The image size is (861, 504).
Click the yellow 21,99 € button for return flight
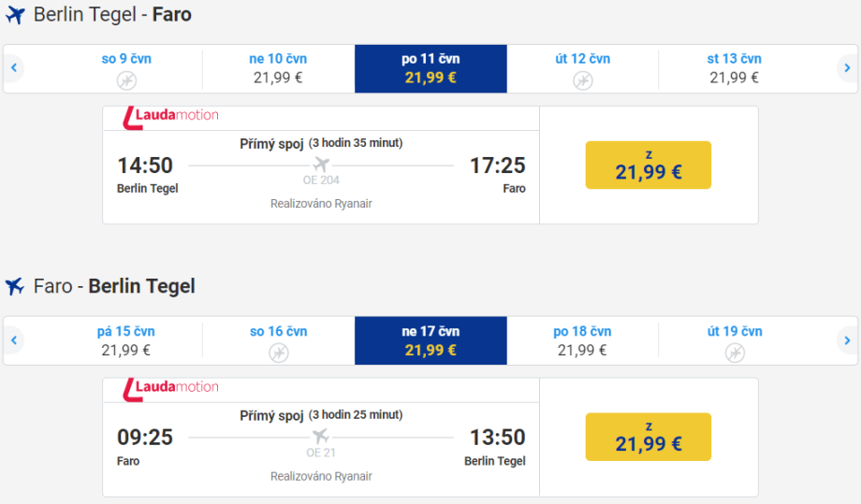(648, 437)
